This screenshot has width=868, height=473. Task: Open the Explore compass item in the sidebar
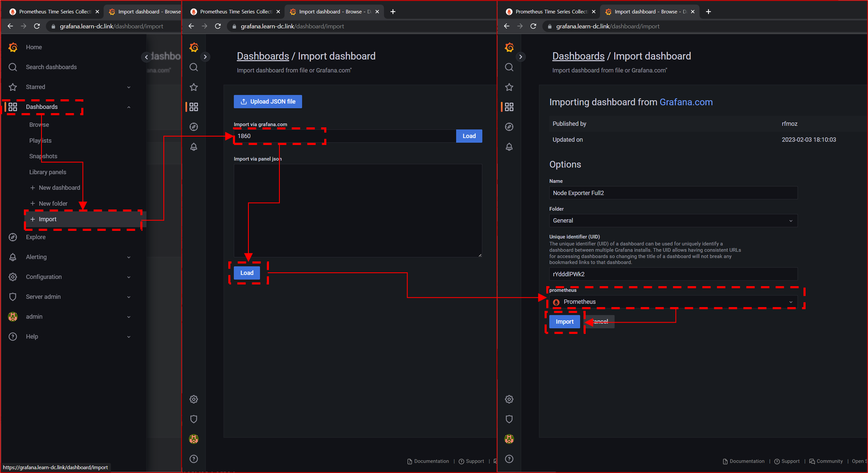pos(13,237)
